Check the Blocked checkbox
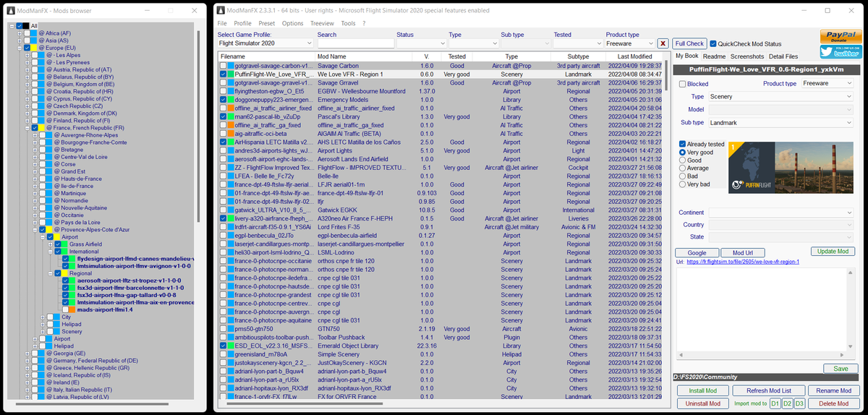Screen dimensions: 868x415 [683, 84]
